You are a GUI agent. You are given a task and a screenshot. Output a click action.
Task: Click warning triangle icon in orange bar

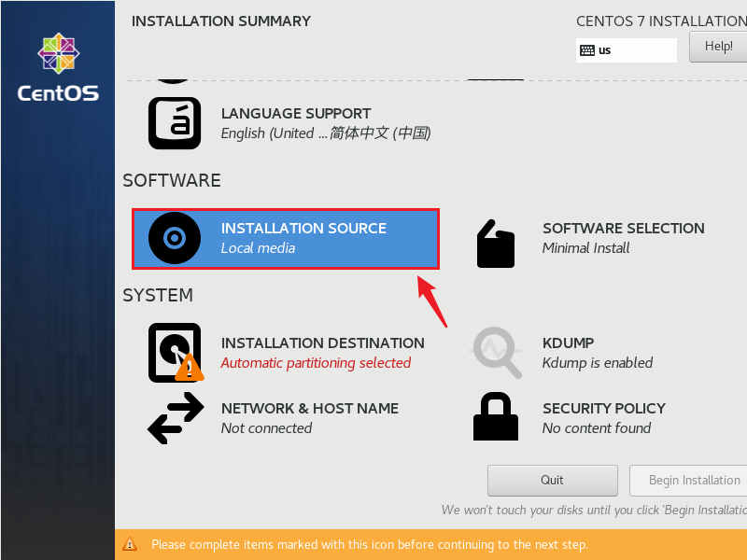coord(130,544)
